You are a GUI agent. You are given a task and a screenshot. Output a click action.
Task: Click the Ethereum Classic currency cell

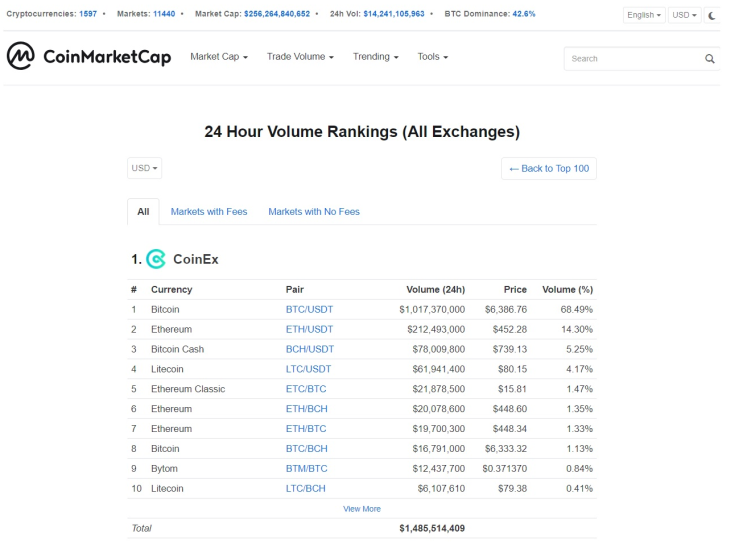point(188,389)
